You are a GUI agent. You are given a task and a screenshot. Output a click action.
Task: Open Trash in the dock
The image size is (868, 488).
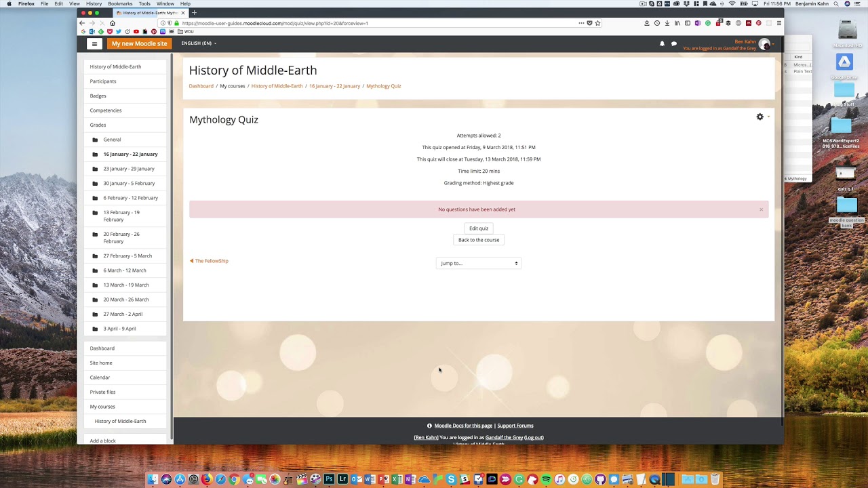click(x=715, y=479)
